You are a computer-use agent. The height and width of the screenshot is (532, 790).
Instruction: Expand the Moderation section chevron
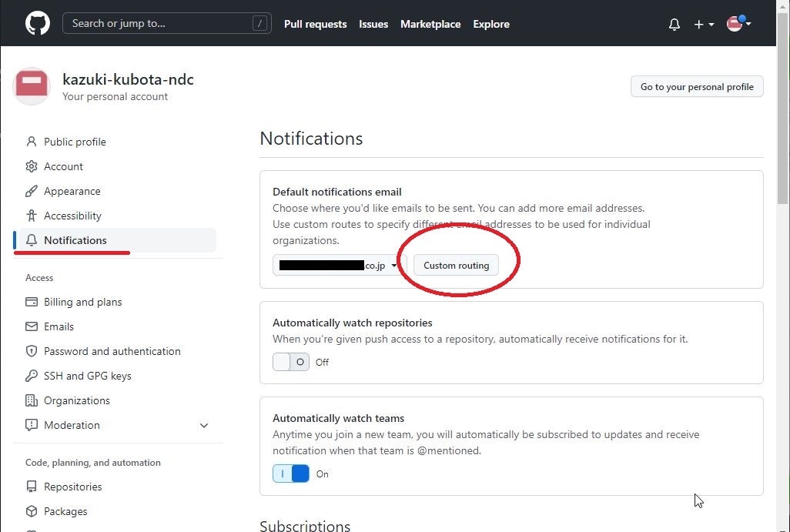pyautogui.click(x=204, y=426)
